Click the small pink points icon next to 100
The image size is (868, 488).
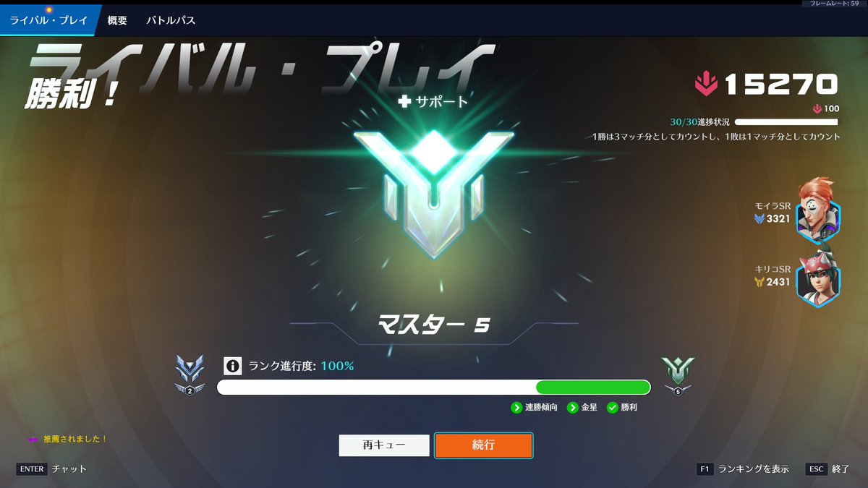818,109
